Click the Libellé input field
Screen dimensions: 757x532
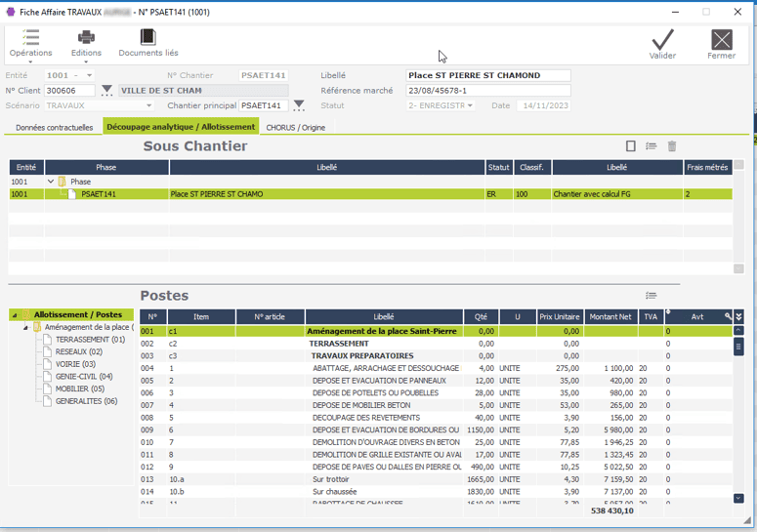[487, 75]
